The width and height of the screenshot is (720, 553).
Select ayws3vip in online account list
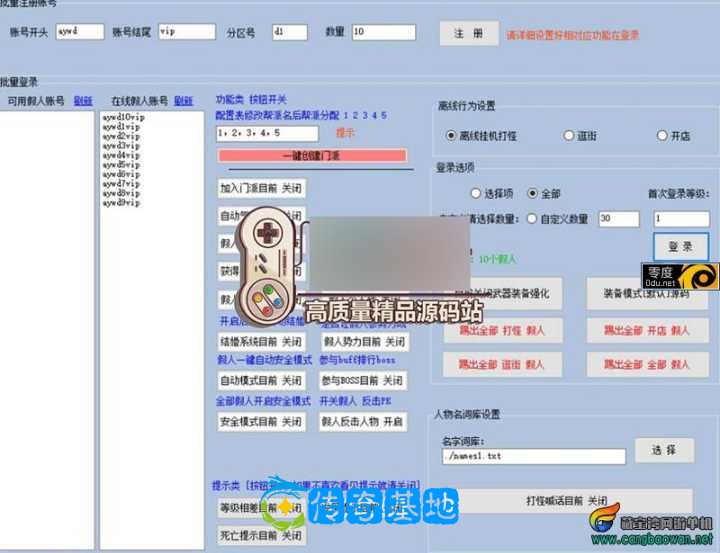123,146
